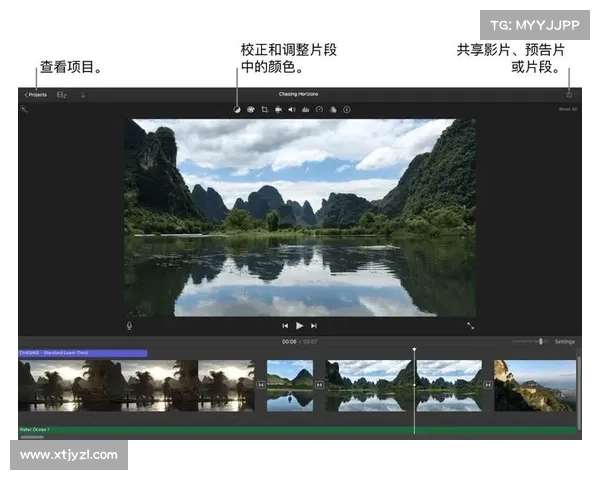600x480 pixels.
Task: Enter full-screen playback with arrows icon
Action: tap(471, 326)
